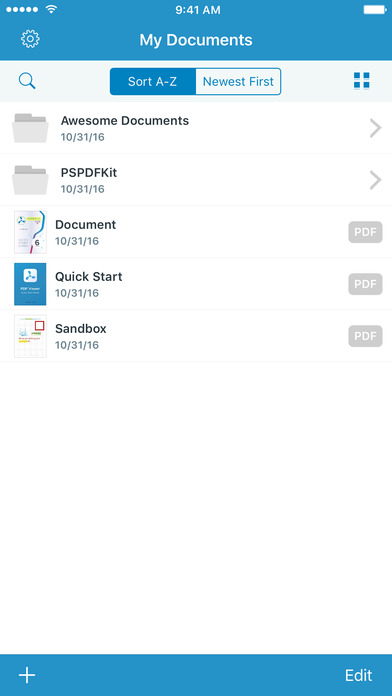Add a new document with plus icon
This screenshot has width=392, height=696.
[27, 675]
